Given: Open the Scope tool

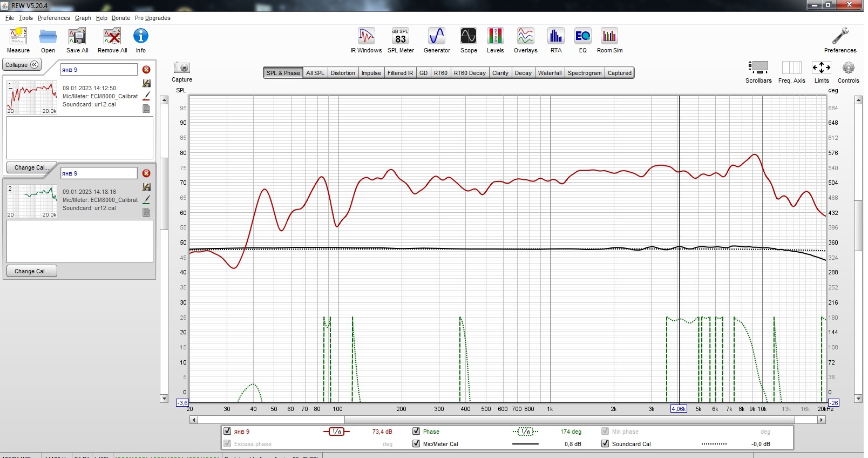Looking at the screenshot, I should pos(469,36).
